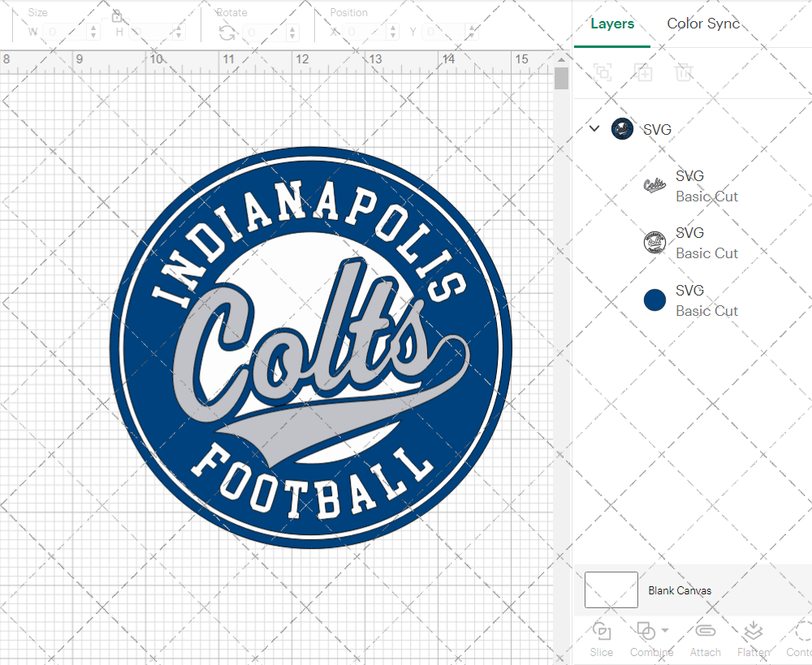Click the Delete trash icon
Screen dimensions: 812x665
coord(684,72)
